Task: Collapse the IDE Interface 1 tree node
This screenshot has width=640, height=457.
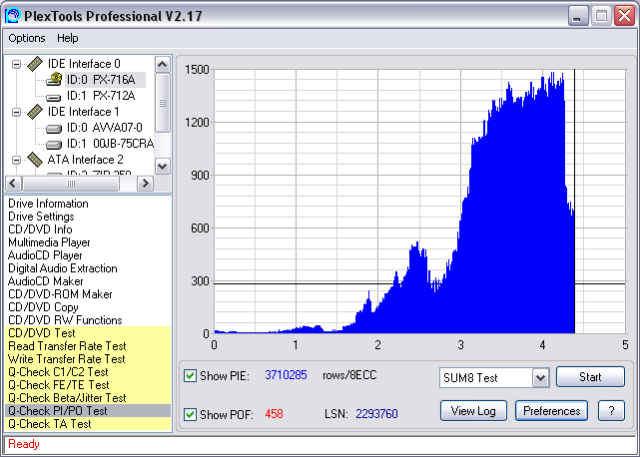Action: [x=17, y=112]
